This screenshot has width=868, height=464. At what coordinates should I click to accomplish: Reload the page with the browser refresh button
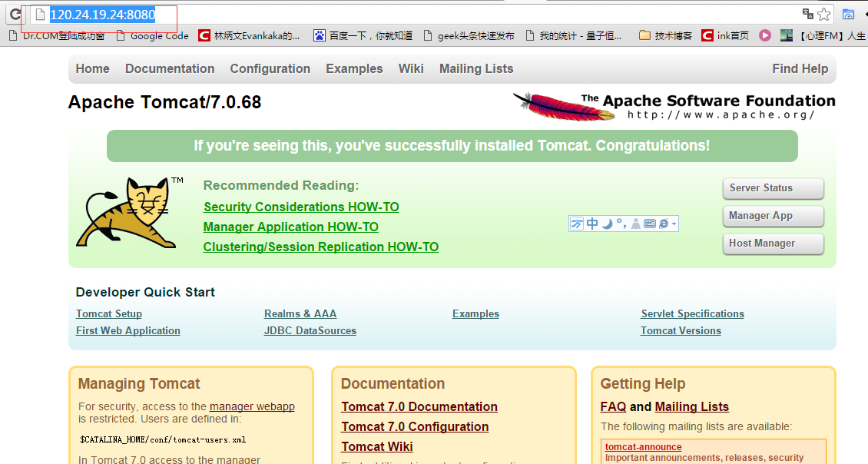[15, 15]
